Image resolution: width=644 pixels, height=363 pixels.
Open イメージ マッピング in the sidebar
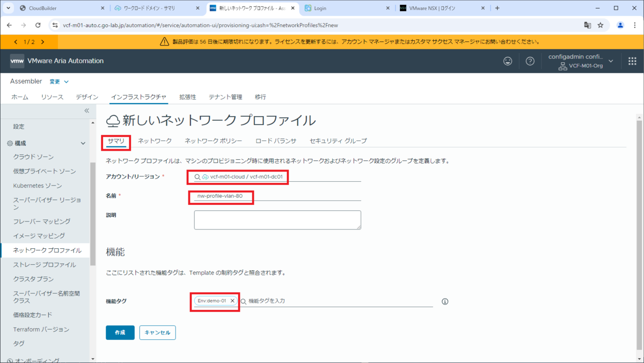point(39,235)
